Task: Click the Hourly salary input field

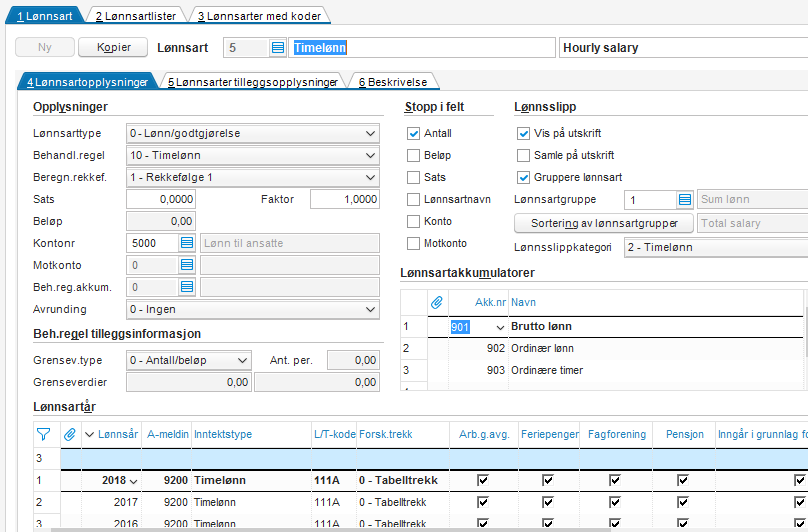Action: tap(683, 48)
